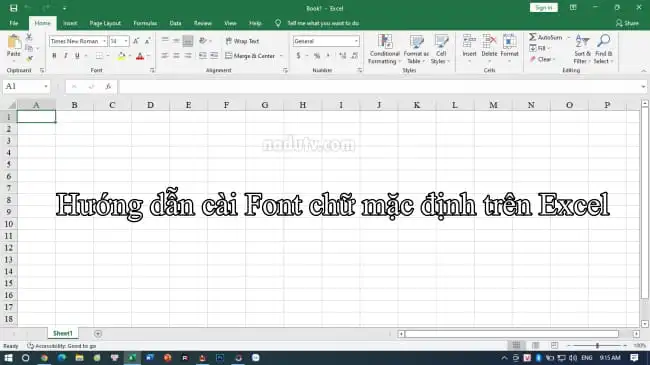This screenshot has width=650, height=365.
Task: Add a new sheet with the plus icon
Action: coord(98,333)
